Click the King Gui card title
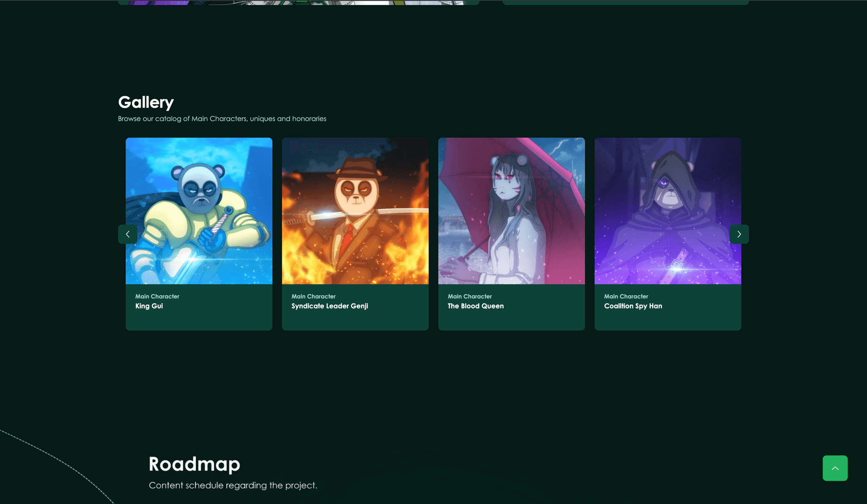Viewport: 867px width, 504px height. click(x=149, y=306)
